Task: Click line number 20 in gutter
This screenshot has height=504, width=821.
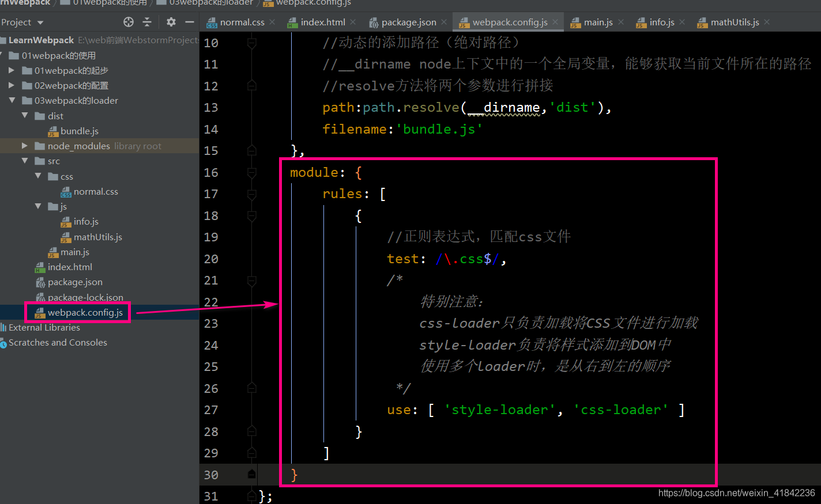Action: click(211, 259)
